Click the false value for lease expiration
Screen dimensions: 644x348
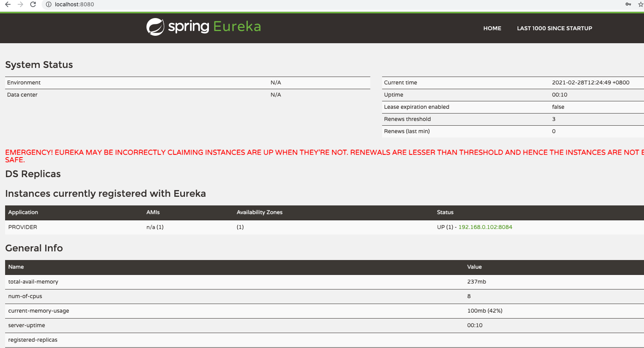tap(558, 107)
